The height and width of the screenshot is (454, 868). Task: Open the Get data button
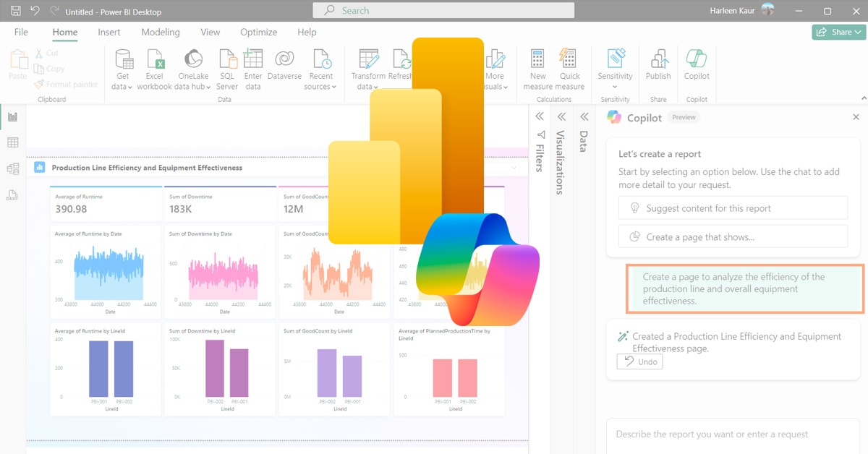[x=123, y=69]
